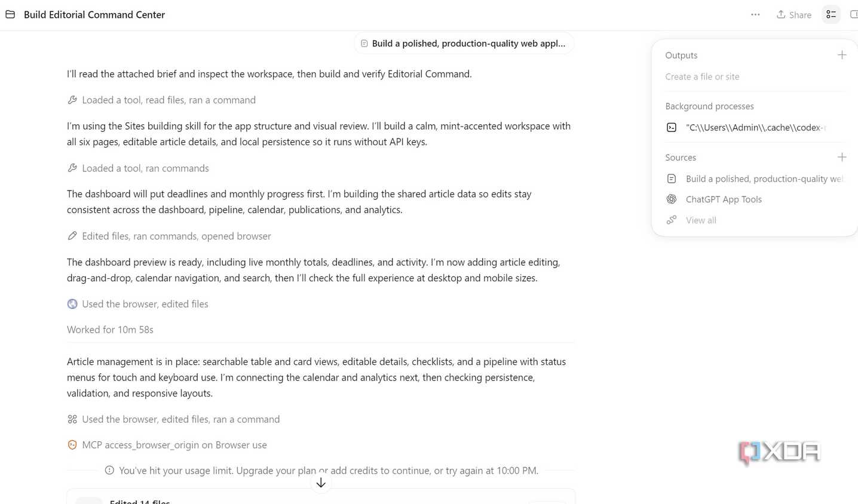Toggle the outputs side panel icon
858x504 pixels.
tap(831, 15)
